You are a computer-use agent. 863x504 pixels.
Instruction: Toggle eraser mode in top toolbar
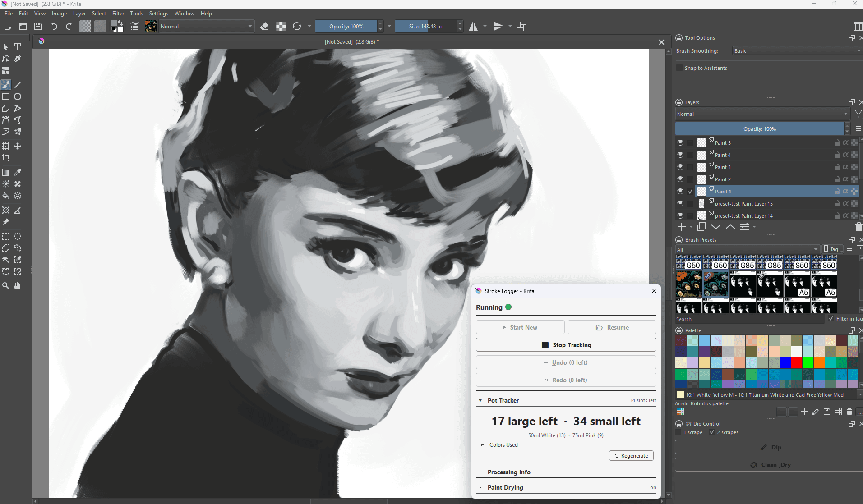(x=265, y=26)
